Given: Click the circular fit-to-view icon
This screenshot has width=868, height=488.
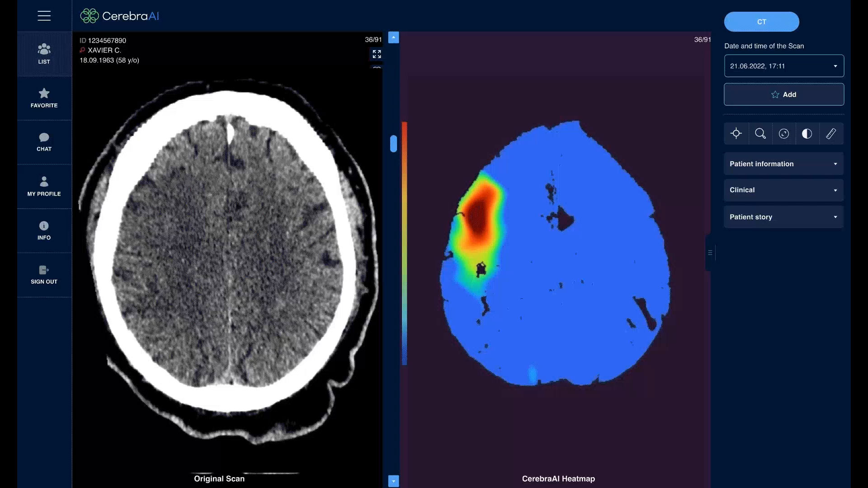Looking at the screenshot, I should pos(784,134).
